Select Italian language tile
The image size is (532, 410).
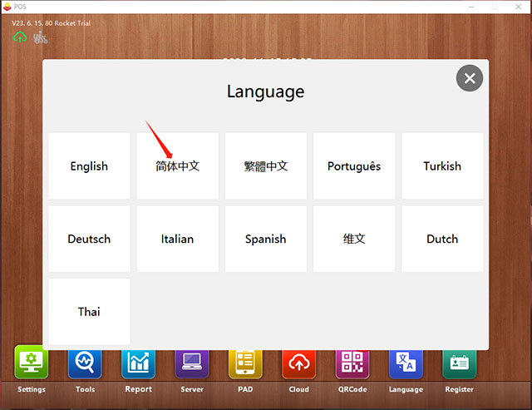pos(177,239)
